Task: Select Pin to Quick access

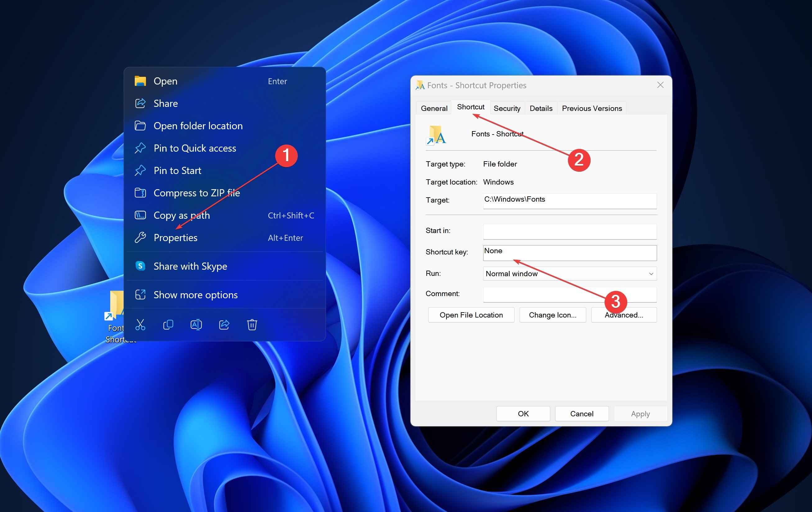Action: [x=225, y=148]
